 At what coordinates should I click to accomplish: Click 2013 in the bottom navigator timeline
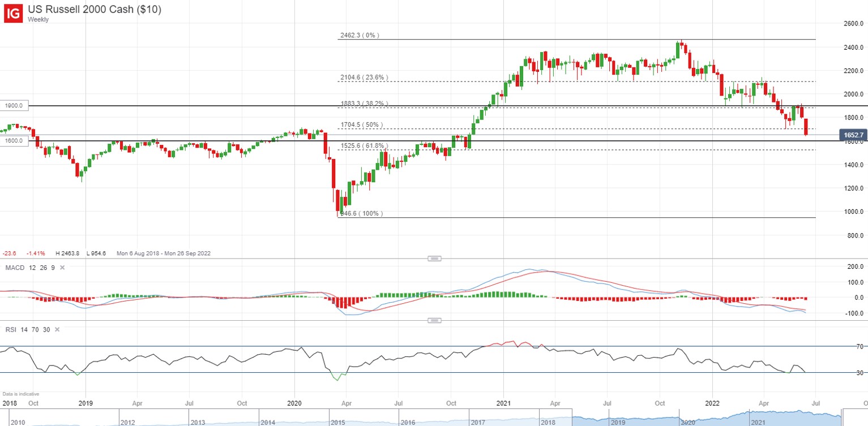[x=197, y=422]
